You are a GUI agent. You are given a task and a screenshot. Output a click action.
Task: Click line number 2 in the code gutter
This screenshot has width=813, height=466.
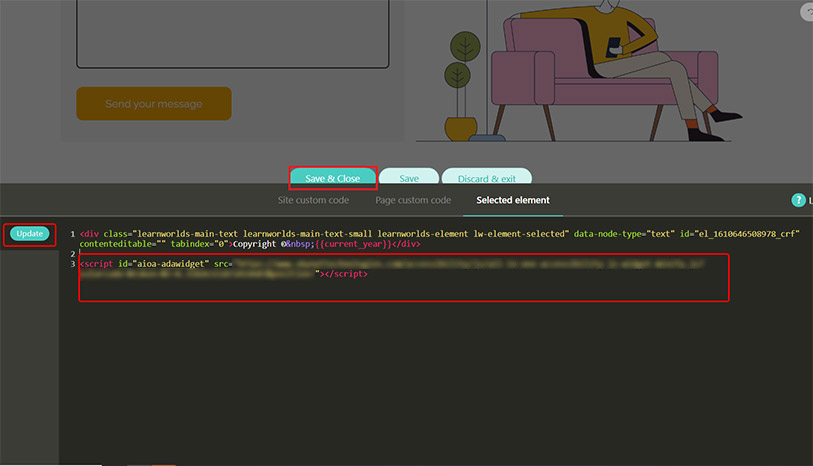(72, 254)
